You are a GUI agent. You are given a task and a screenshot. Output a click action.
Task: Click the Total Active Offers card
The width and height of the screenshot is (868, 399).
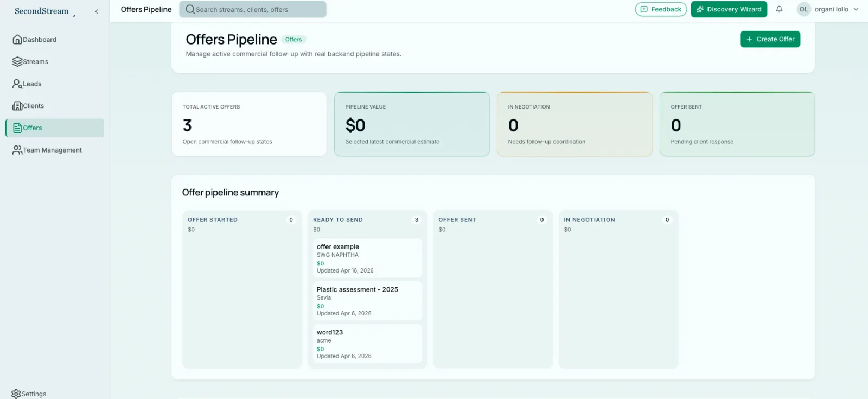pyautogui.click(x=249, y=124)
